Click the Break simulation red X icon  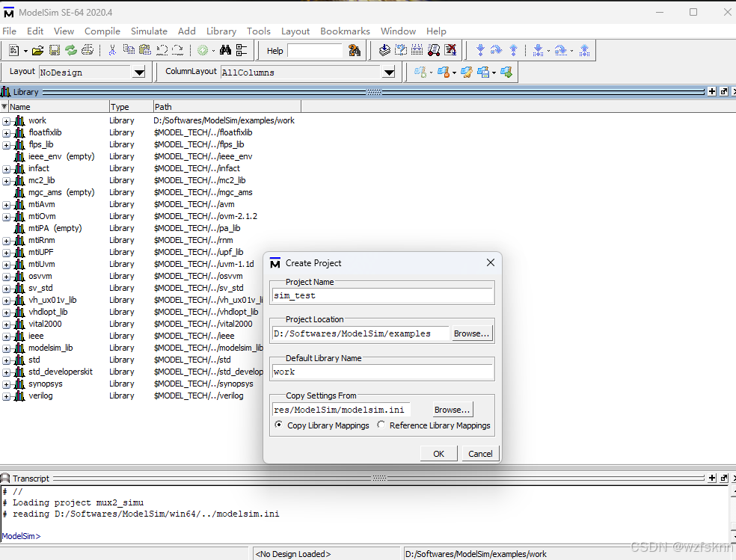(450, 49)
